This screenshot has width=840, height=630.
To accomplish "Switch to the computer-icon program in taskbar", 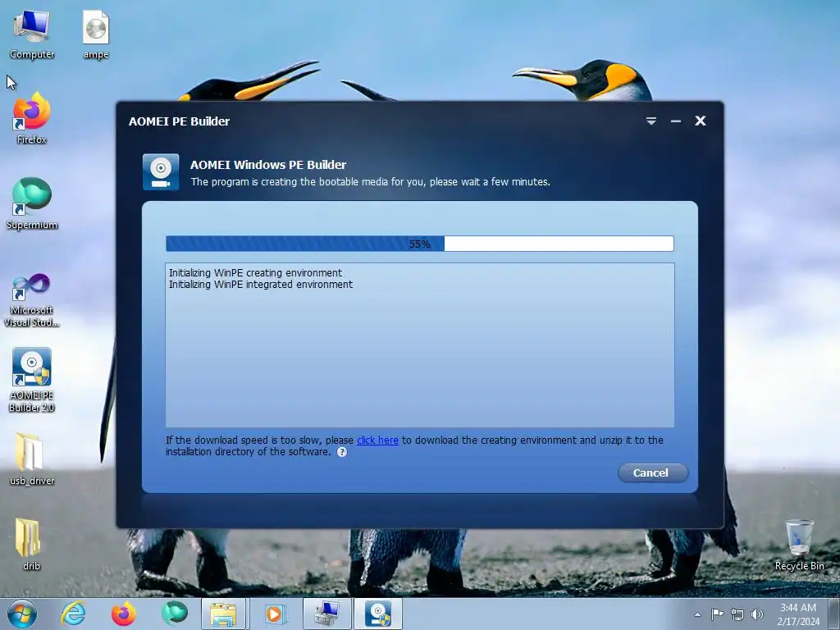I will click(326, 614).
